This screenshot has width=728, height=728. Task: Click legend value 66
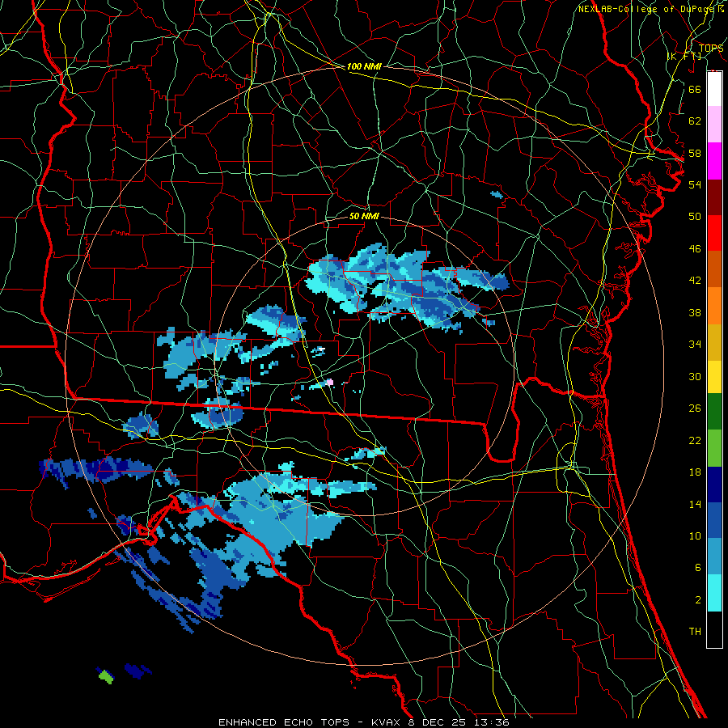pyautogui.click(x=695, y=89)
